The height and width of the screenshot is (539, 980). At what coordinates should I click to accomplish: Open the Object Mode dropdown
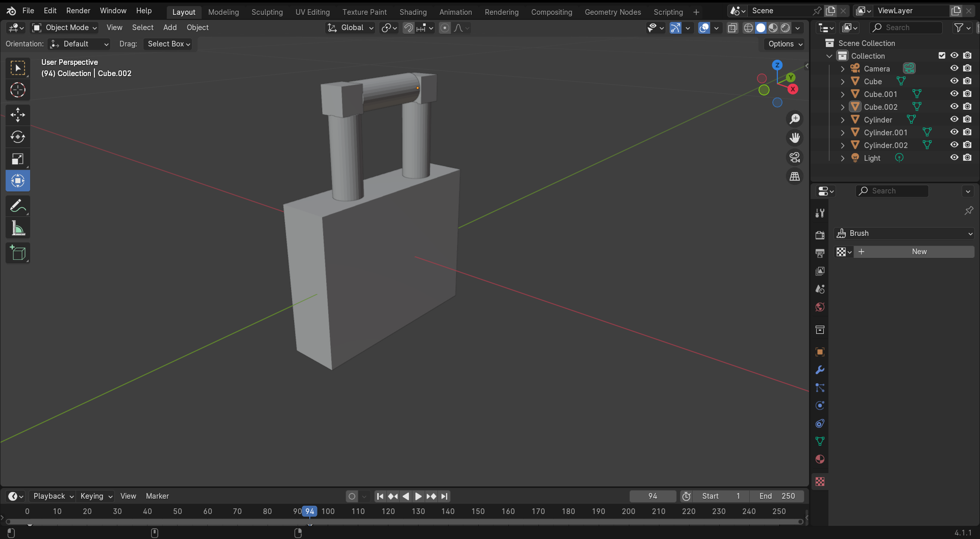(x=64, y=28)
